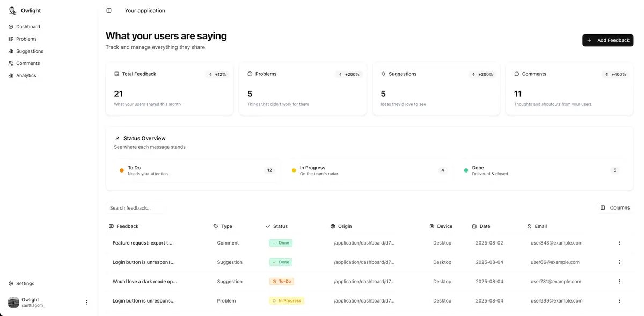Click the orange To Do dot
644x316 pixels.
tap(122, 170)
